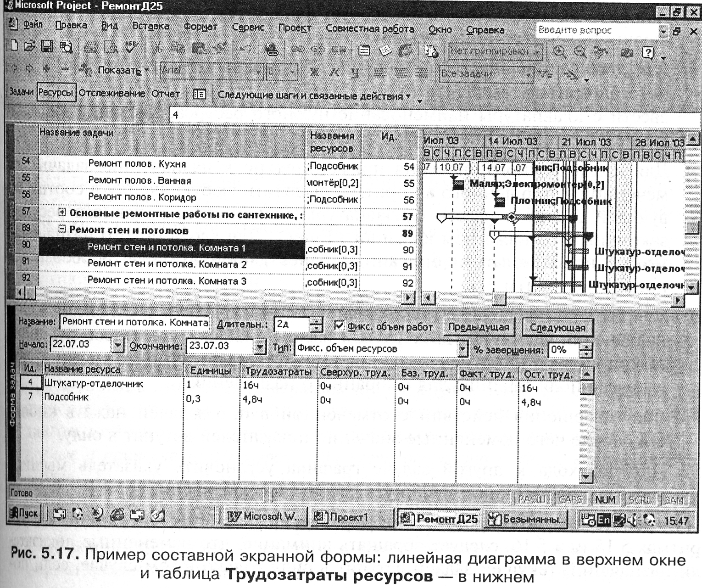Open the Вставка menu
This screenshot has width=702, height=588.
click(150, 26)
